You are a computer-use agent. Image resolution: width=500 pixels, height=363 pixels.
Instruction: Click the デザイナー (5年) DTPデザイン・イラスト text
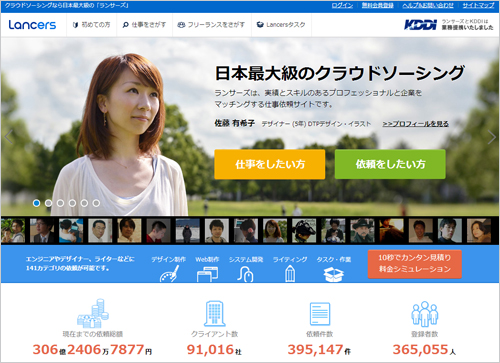pyautogui.click(x=316, y=124)
